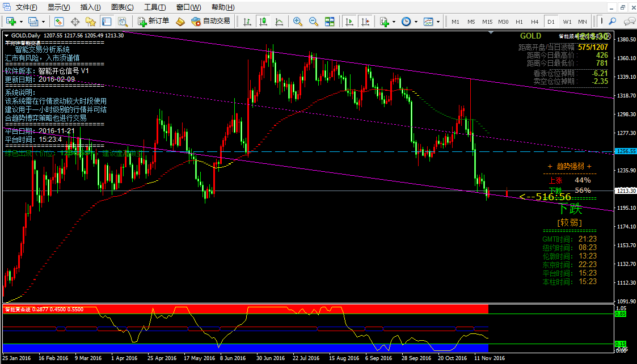This screenshot has height=364, width=637.
Task: Click the 新订单 new order button
Action: click(x=153, y=22)
